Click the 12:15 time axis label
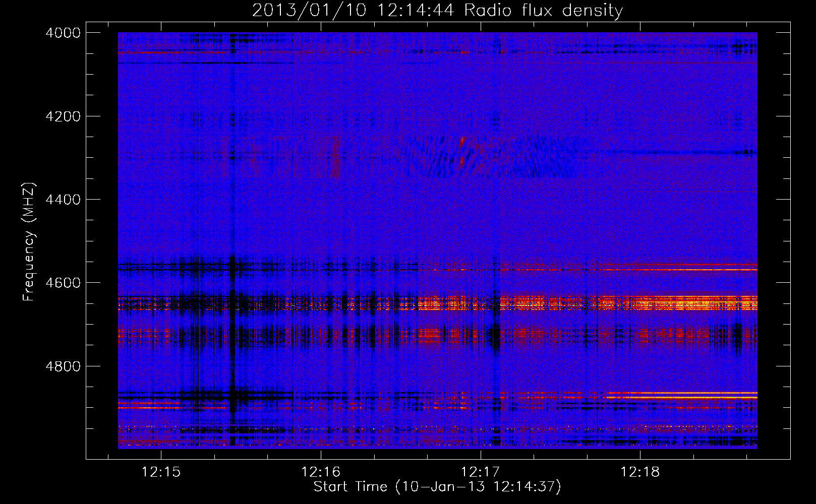The height and width of the screenshot is (504, 816). (161, 472)
